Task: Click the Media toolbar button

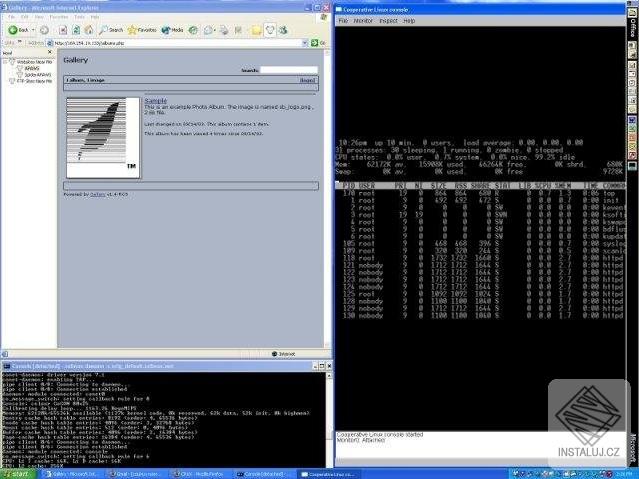Action: point(172,30)
